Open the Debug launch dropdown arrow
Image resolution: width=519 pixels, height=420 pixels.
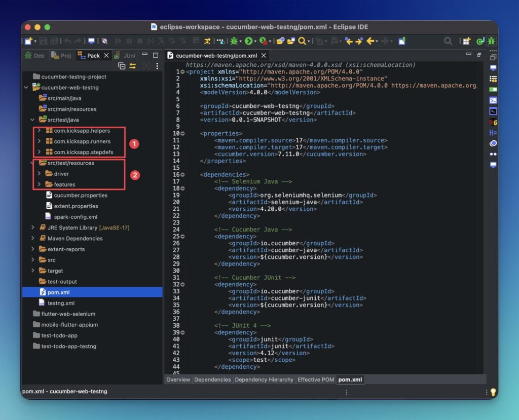[x=241, y=42]
